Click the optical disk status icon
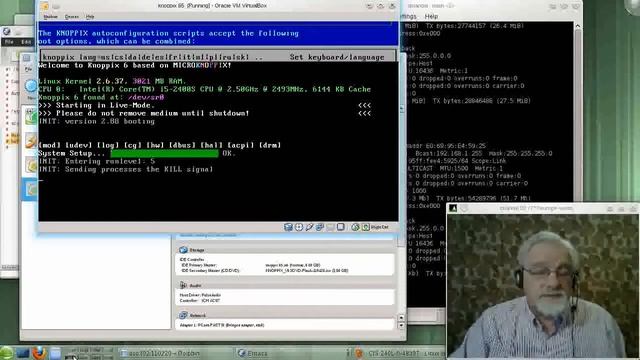Screen dimensions: 640x360 tap(299, 227)
